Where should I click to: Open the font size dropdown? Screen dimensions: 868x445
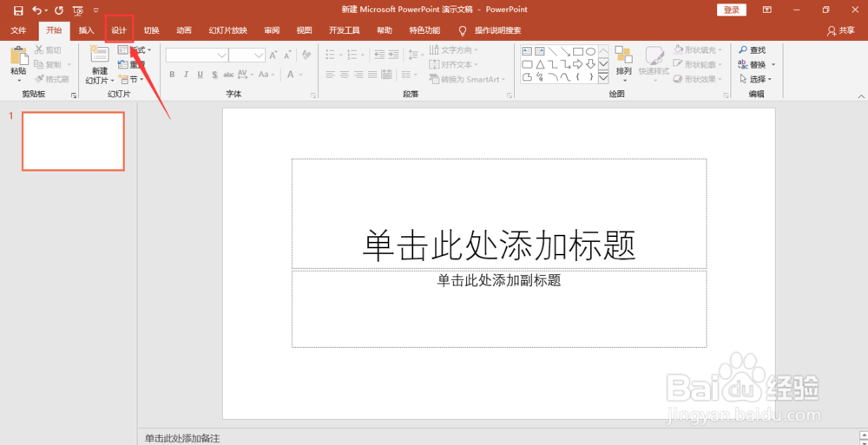(259, 55)
